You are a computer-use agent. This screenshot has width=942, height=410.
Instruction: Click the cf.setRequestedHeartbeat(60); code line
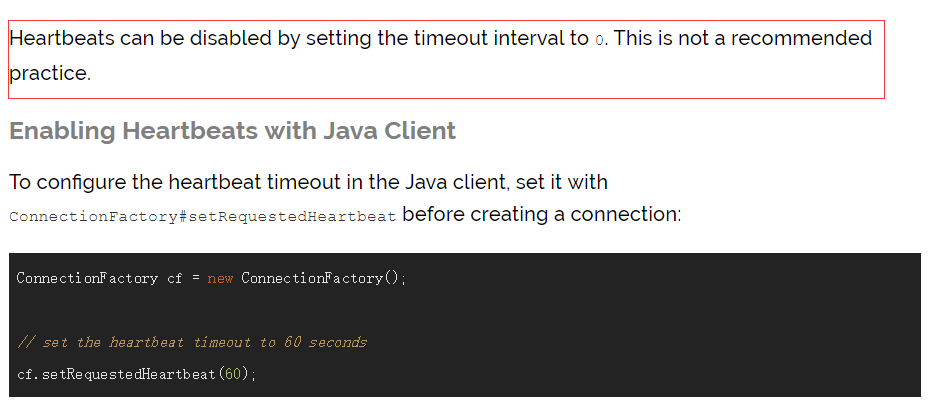coord(137,374)
